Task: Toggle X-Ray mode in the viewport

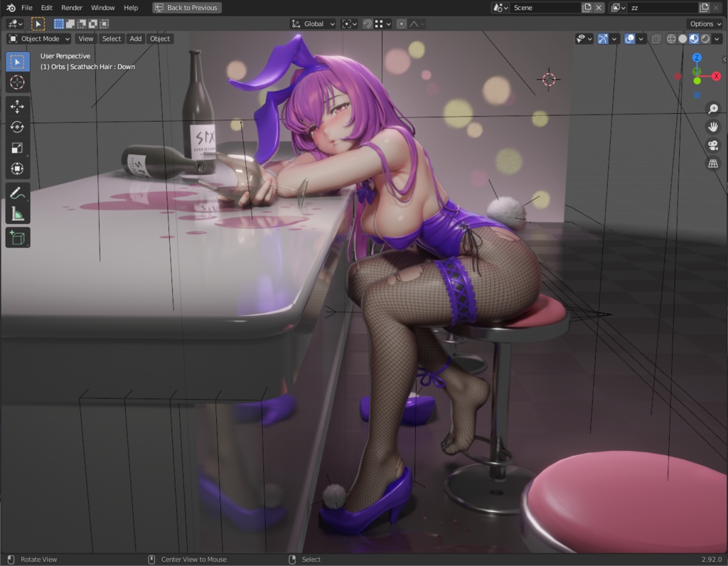Action: (x=656, y=39)
